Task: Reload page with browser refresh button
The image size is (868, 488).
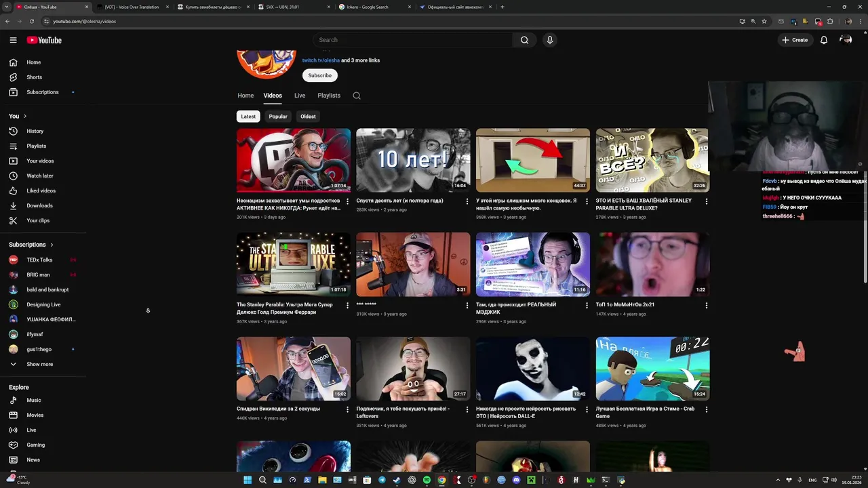Action: pyautogui.click(x=31, y=21)
